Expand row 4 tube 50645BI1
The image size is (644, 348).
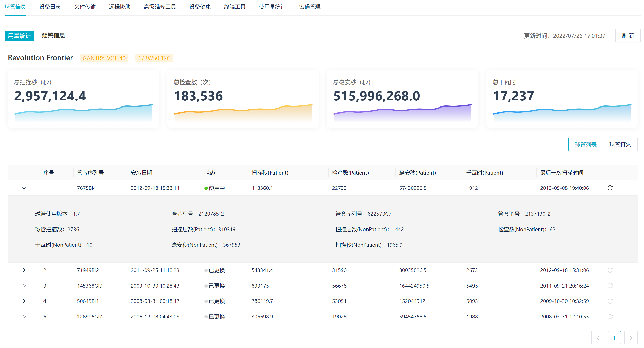24,301
